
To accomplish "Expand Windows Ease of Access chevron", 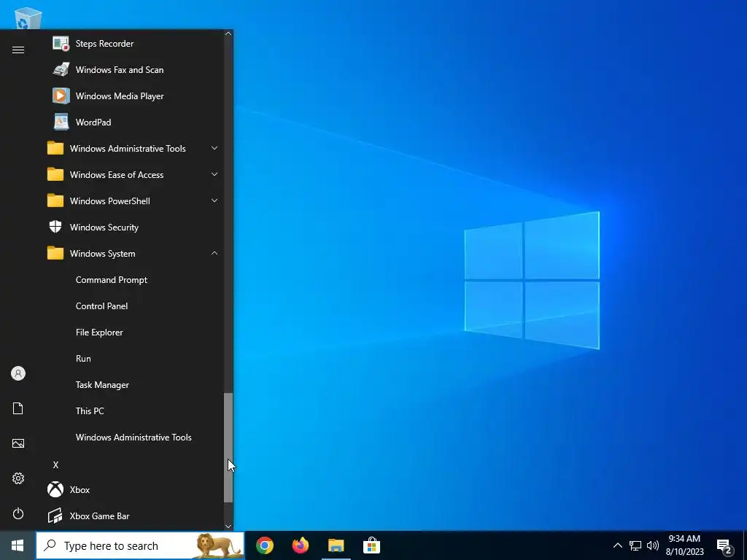I will coord(214,174).
